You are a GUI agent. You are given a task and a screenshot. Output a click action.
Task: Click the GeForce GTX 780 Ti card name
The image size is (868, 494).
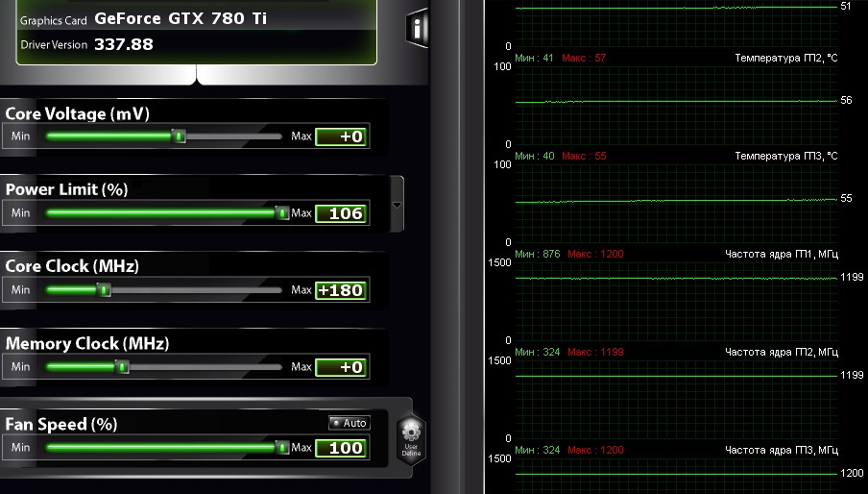(181, 19)
